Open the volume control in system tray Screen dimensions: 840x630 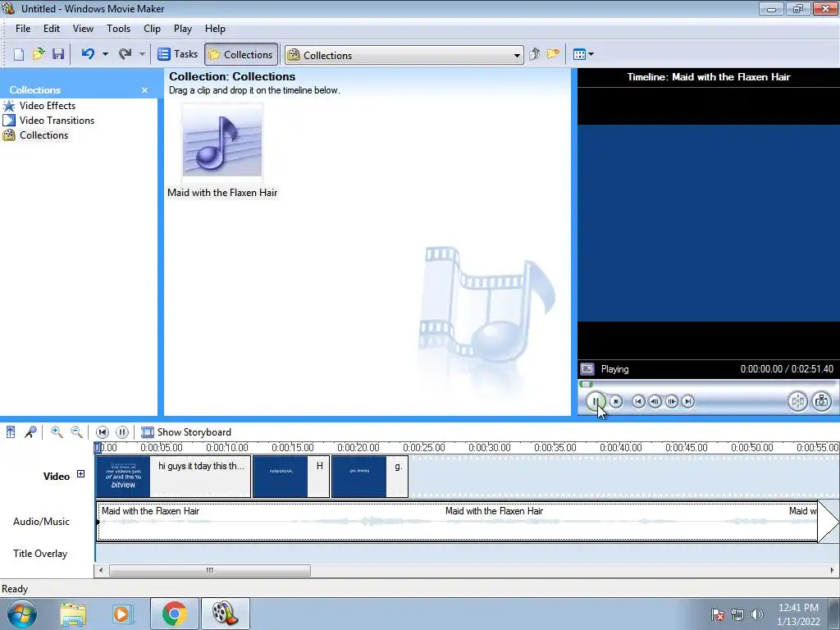(757, 614)
